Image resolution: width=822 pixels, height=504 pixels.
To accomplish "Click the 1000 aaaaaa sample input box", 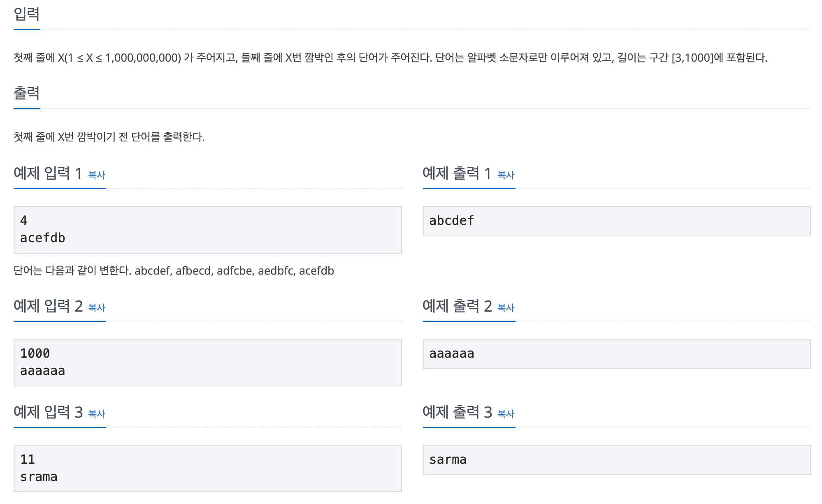I will 208,363.
